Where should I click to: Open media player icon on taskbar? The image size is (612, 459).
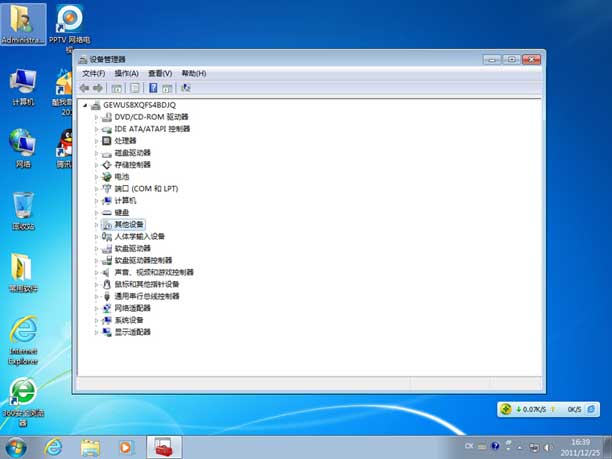pos(126,448)
